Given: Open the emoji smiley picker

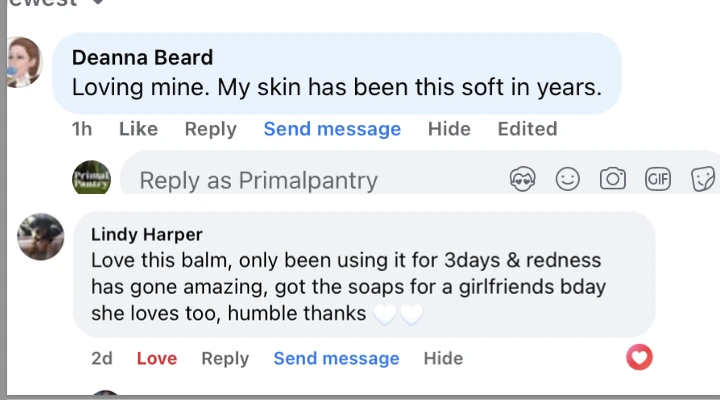Looking at the screenshot, I should click(568, 179).
